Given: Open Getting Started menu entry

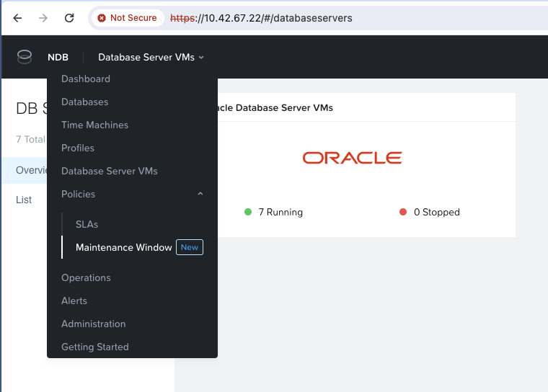Looking at the screenshot, I should [x=95, y=347].
